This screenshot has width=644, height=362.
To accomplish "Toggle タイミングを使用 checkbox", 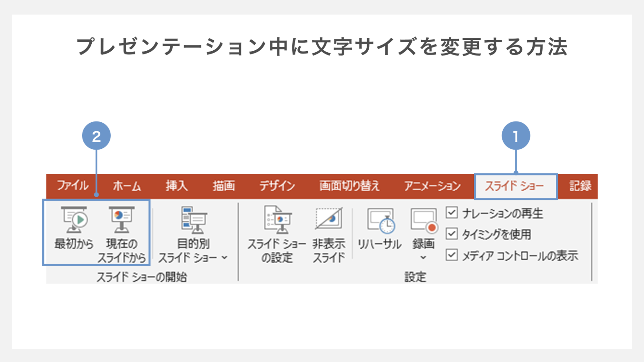I will (452, 234).
